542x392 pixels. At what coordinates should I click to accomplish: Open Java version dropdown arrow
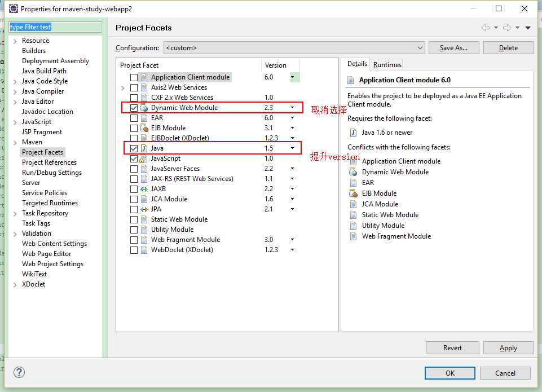(292, 148)
